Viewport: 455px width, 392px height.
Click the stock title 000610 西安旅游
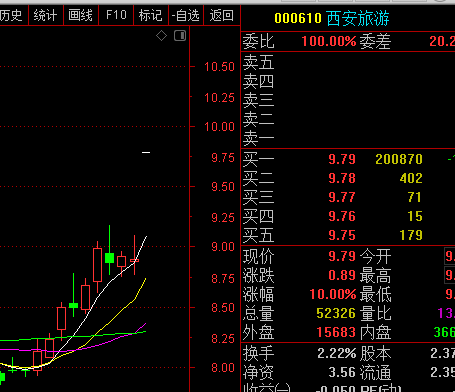(332, 18)
